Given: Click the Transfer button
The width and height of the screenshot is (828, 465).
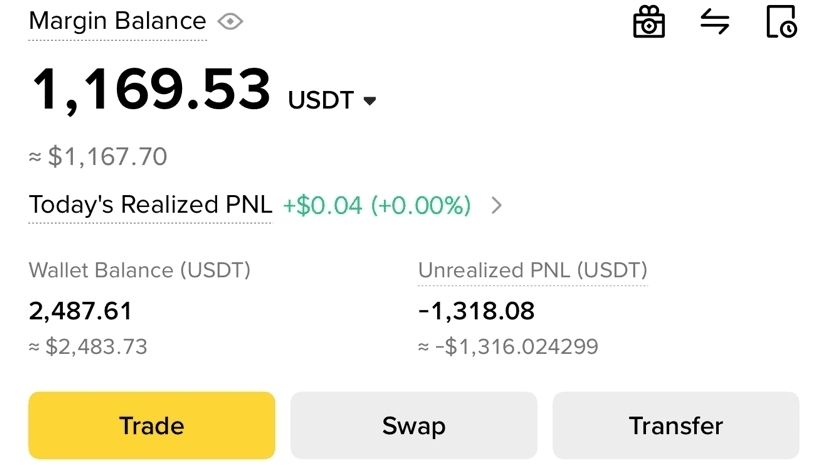Looking at the screenshot, I should (676, 425).
